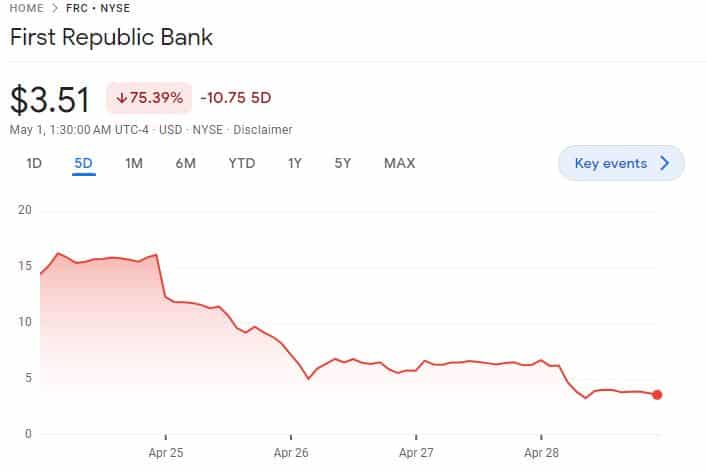Switch chart to 1M range
This screenshot has height=472, width=706.
tap(134, 163)
